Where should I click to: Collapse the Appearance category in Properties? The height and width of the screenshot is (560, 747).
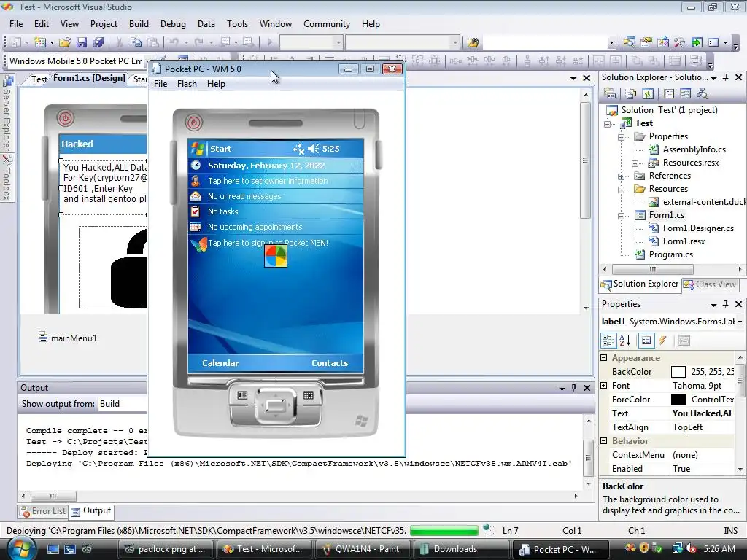point(603,357)
